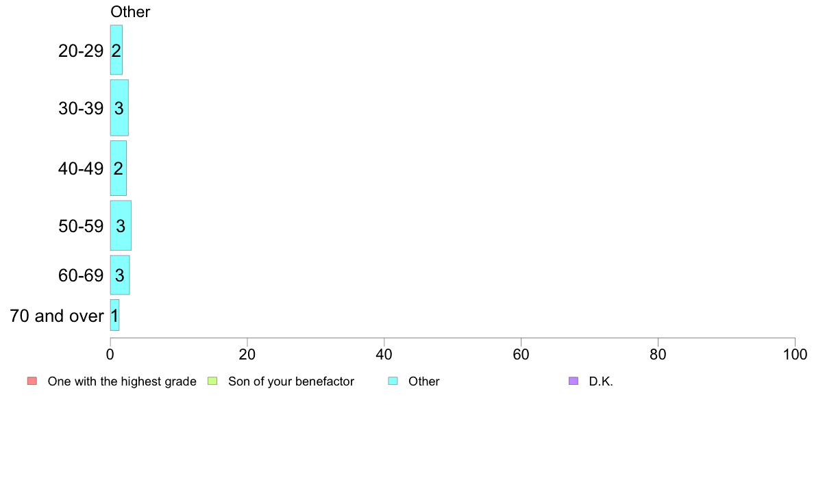Click the 'D.K.' legend text
The image size is (814, 504).
601,381
